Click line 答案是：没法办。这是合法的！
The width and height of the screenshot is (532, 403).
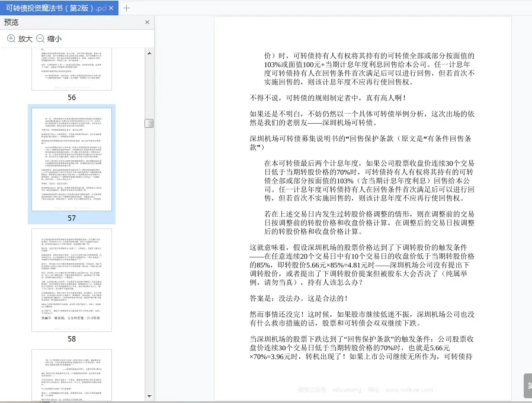tap(299, 299)
